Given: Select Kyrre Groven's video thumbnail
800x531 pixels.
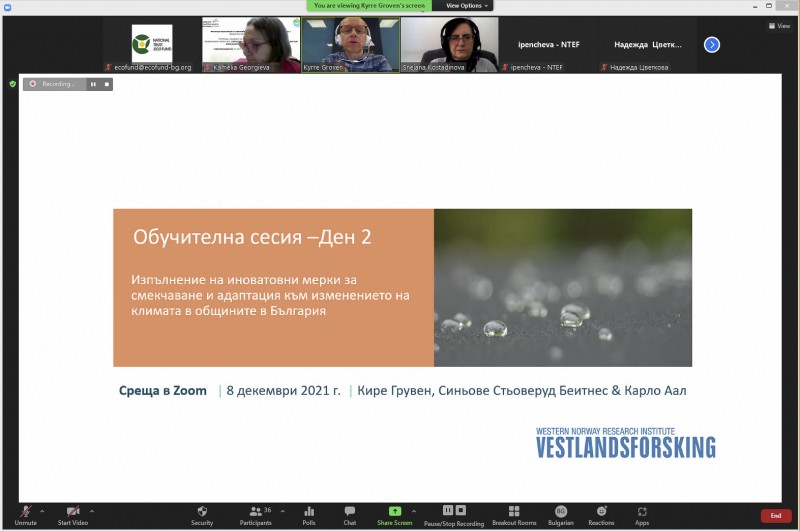Looking at the screenshot, I should pyautogui.click(x=350, y=44).
